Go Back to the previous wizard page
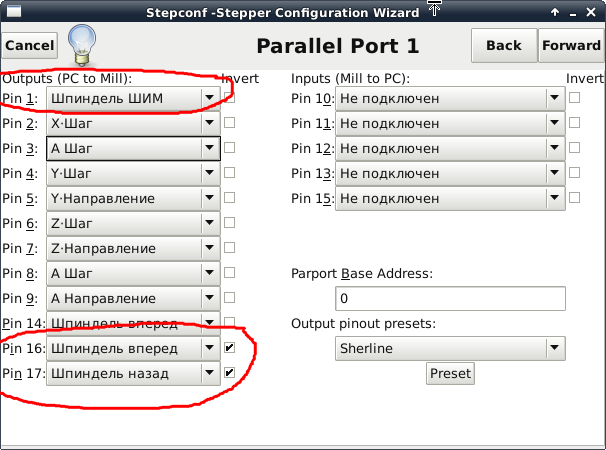This screenshot has height=450, width=606. [x=504, y=45]
